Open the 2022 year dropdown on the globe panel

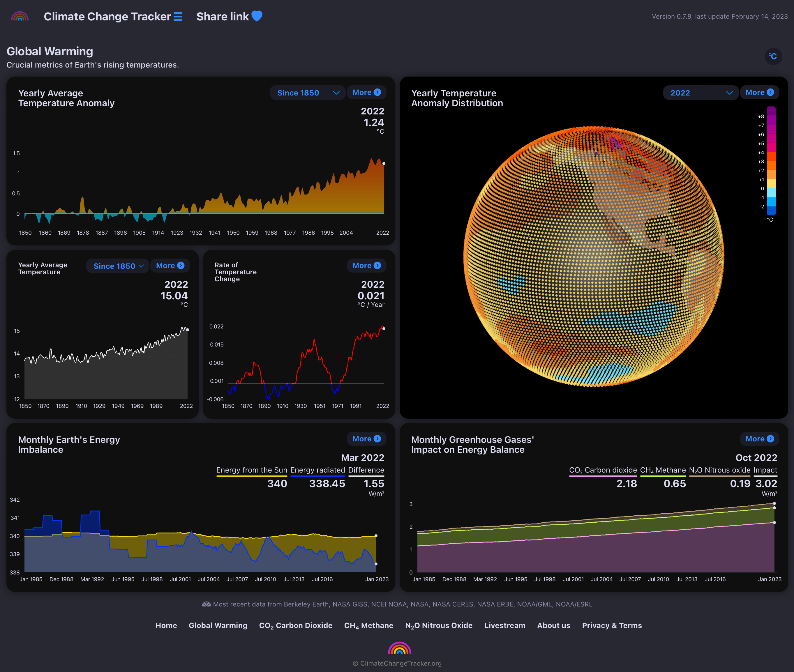coord(700,92)
